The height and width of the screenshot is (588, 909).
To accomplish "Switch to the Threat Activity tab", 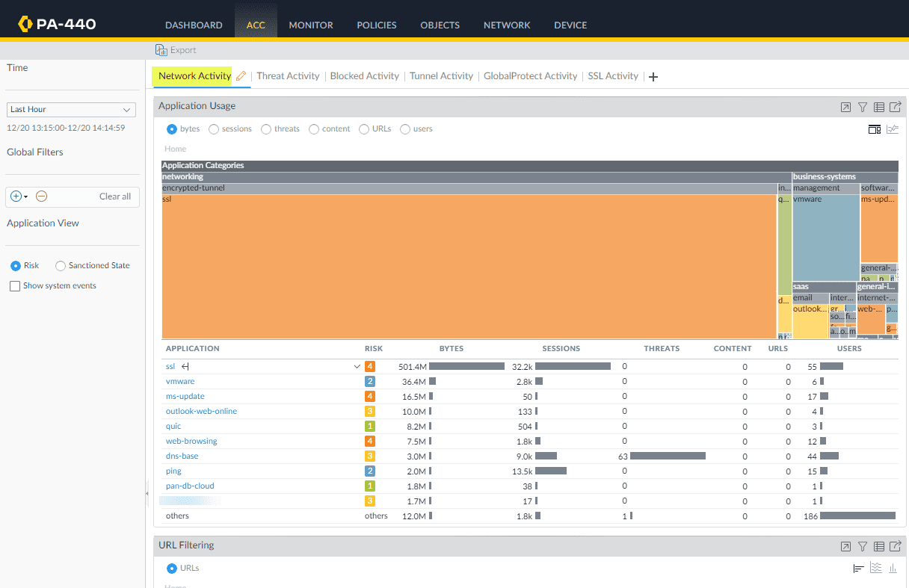I will tap(288, 76).
